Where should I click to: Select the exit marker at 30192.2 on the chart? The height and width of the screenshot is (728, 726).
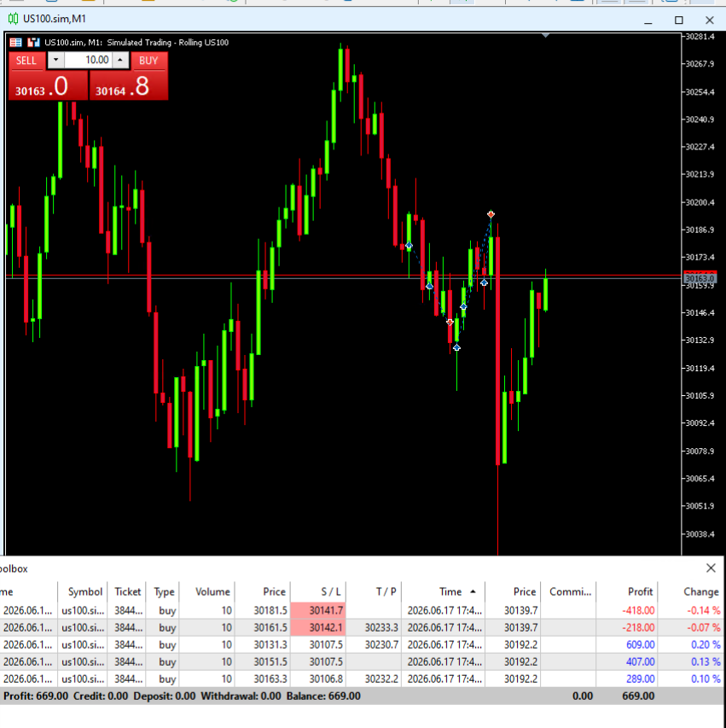[491, 214]
